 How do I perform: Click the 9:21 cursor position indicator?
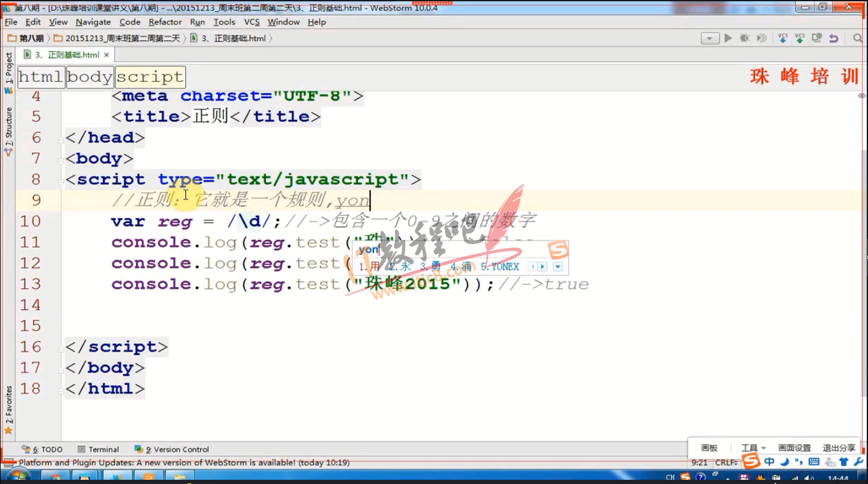click(x=700, y=463)
